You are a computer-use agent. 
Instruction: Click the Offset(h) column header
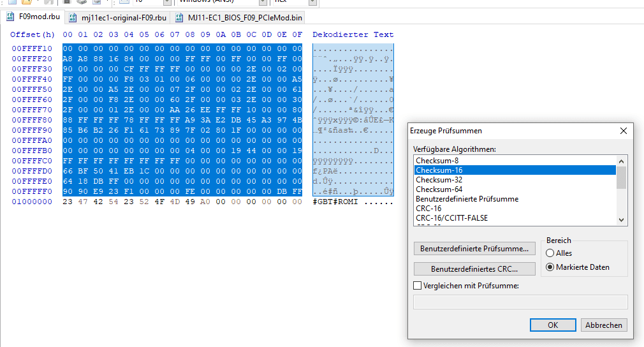pos(33,34)
